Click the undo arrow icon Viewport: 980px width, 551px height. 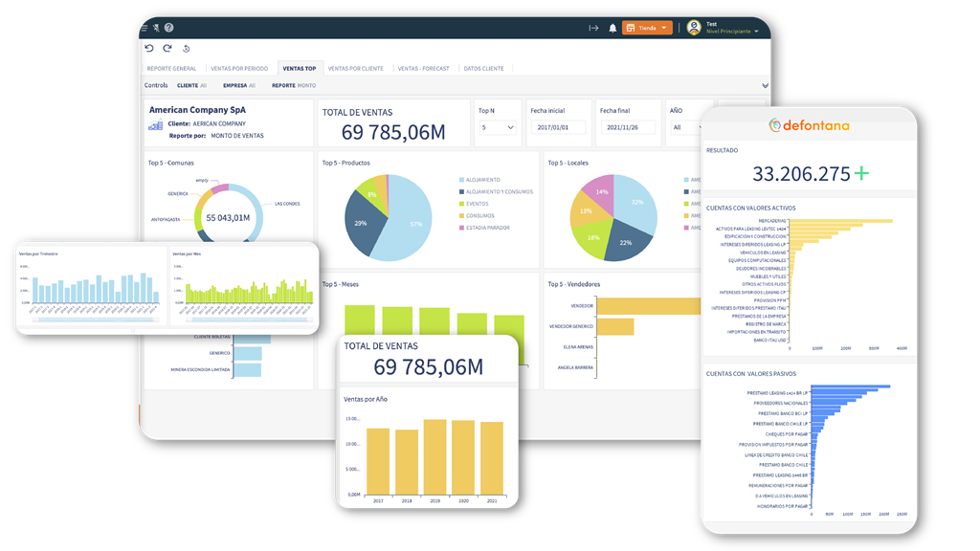(149, 48)
